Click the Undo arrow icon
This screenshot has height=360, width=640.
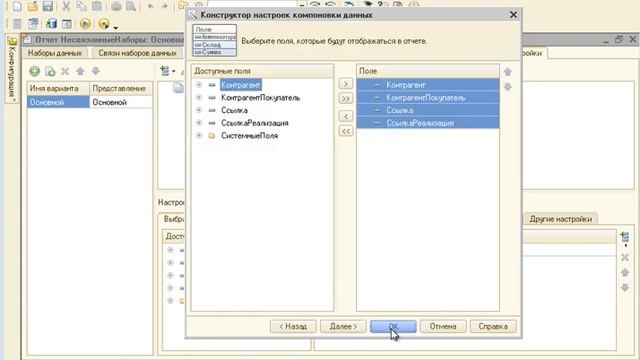150,6
